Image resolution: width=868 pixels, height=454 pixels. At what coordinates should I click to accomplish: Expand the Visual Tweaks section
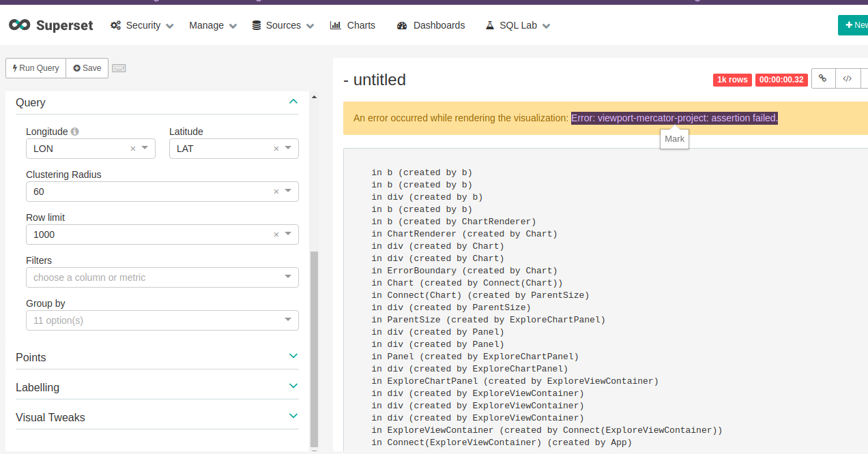(293, 416)
